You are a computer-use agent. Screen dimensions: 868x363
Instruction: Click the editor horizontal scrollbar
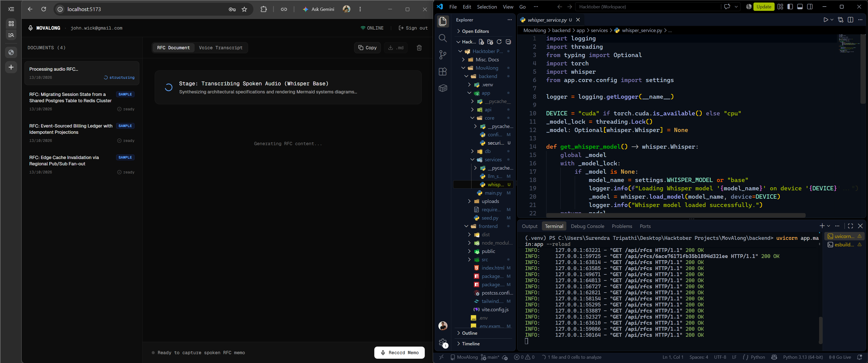[x=676, y=215]
